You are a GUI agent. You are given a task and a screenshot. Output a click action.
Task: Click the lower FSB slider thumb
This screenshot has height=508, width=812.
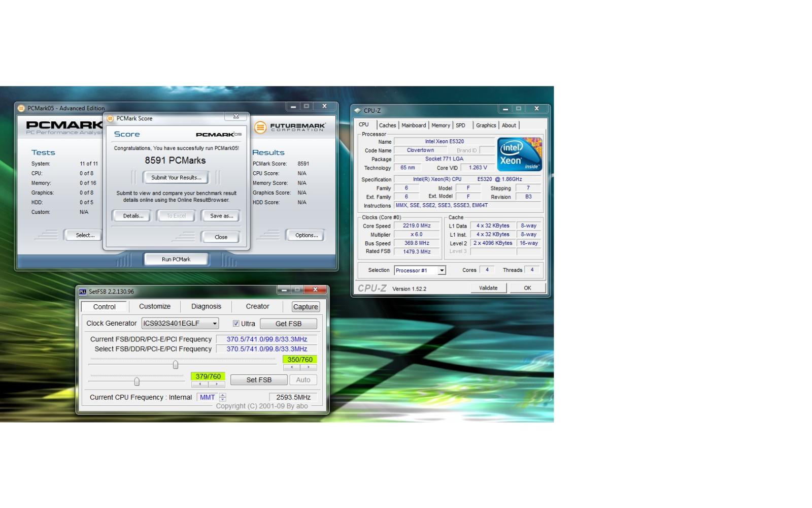(x=137, y=382)
